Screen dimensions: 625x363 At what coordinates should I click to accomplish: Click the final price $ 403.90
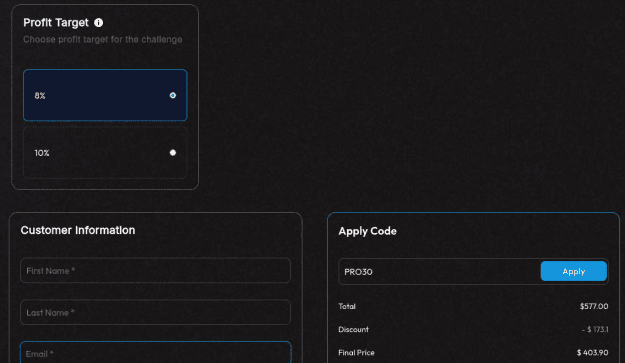(x=592, y=353)
